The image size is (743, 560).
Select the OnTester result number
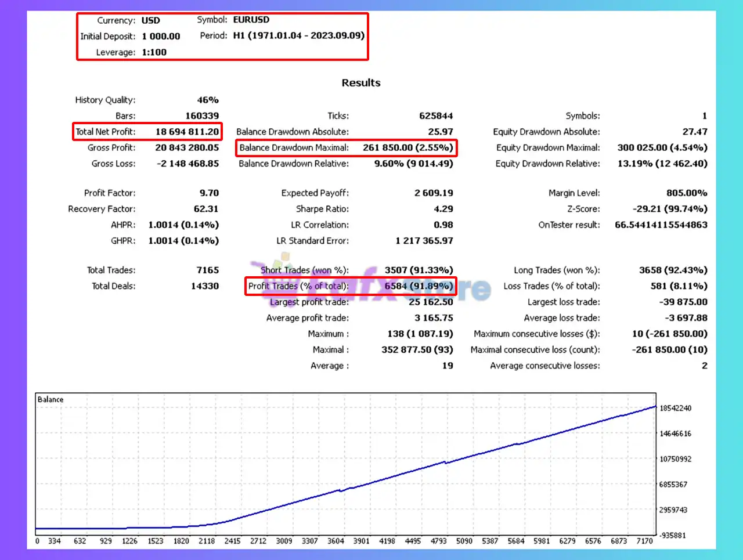pyautogui.click(x=661, y=225)
